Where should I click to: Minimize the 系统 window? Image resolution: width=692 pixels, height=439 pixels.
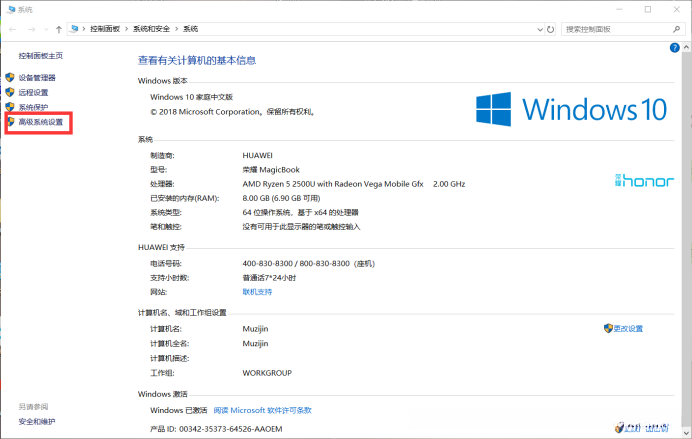[620, 9]
